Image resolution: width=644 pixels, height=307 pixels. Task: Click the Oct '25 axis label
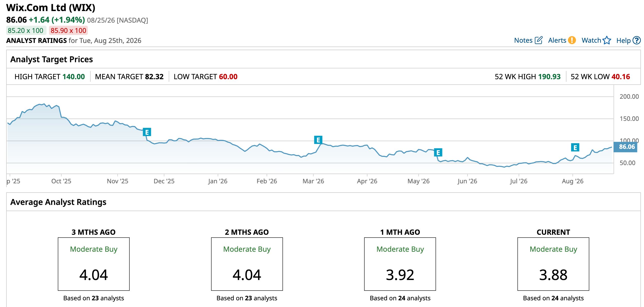click(x=61, y=181)
